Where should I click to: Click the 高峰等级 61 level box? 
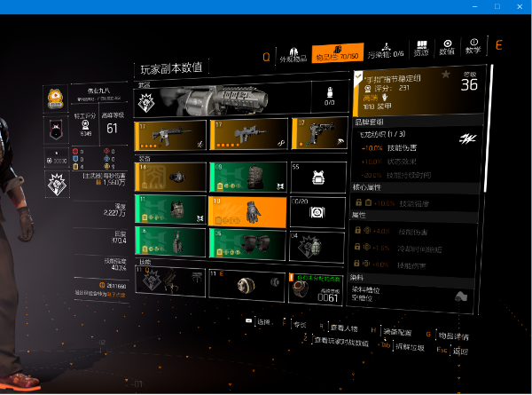[x=113, y=124]
